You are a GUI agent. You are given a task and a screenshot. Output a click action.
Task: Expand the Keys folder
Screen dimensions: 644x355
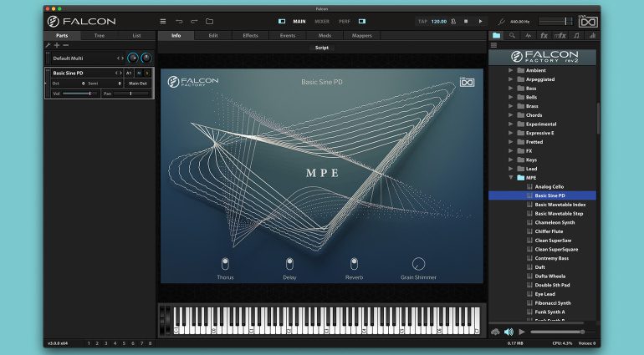[x=510, y=160]
